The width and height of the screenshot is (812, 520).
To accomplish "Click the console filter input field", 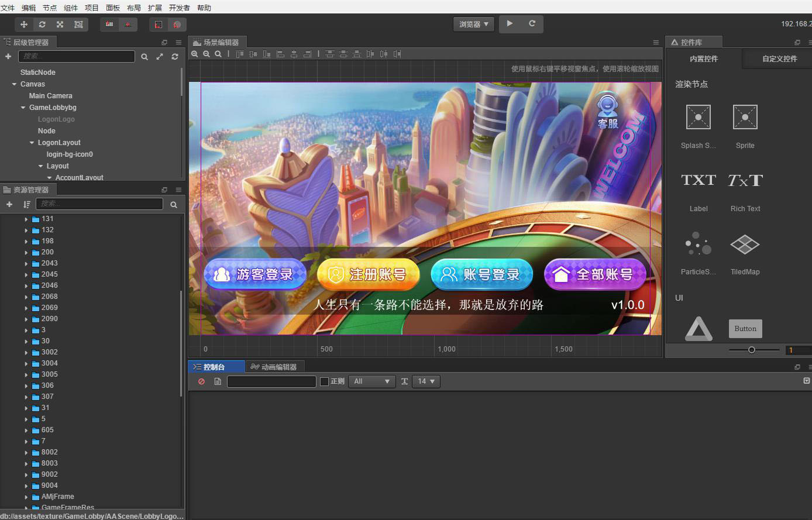I will [271, 381].
